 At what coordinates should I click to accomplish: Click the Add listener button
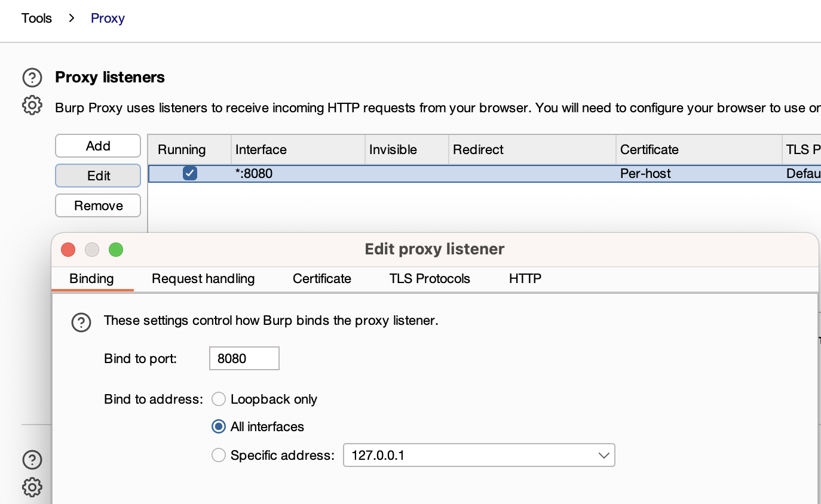click(x=98, y=146)
